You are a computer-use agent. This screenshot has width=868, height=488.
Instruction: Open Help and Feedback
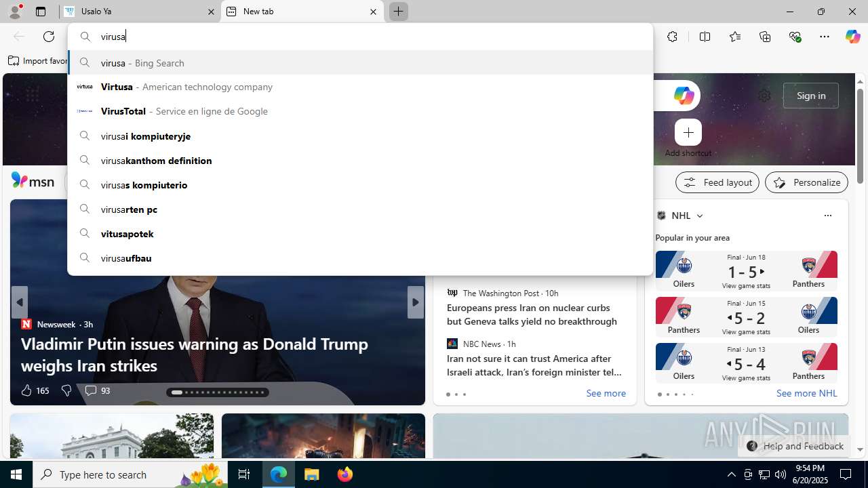(x=795, y=446)
